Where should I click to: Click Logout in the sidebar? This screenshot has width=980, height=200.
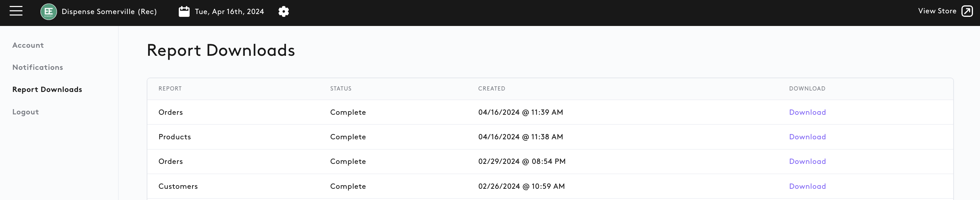(25, 112)
